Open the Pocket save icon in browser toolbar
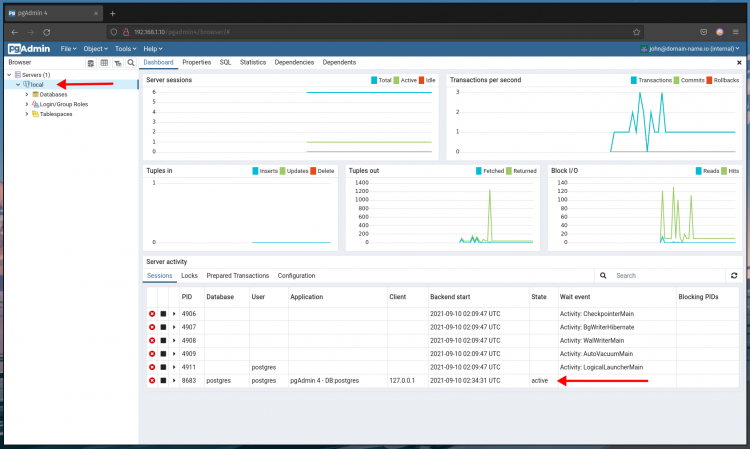 pos(703,32)
